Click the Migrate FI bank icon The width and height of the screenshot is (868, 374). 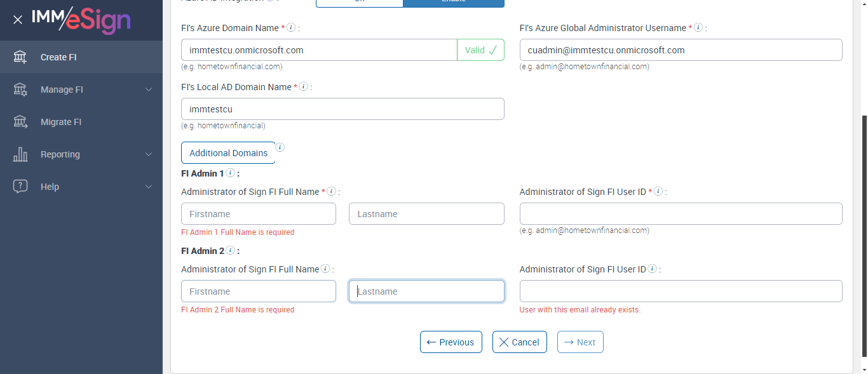click(x=20, y=122)
